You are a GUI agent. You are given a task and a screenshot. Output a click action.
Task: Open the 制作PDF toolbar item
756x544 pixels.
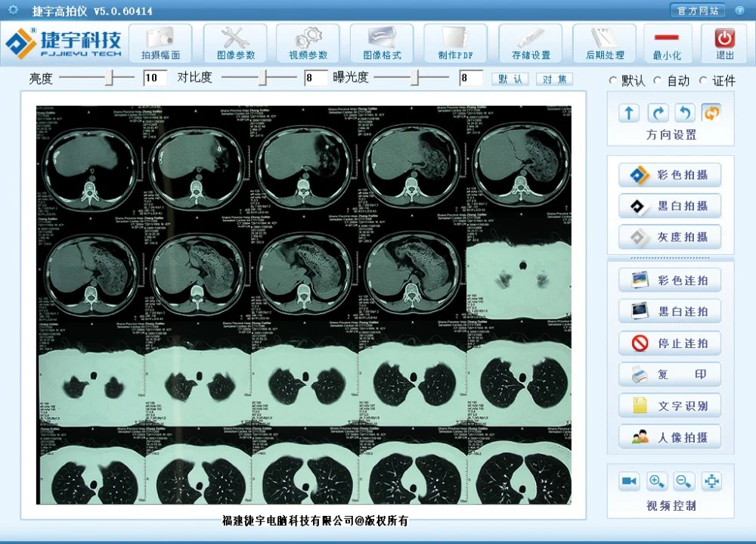coord(455,43)
